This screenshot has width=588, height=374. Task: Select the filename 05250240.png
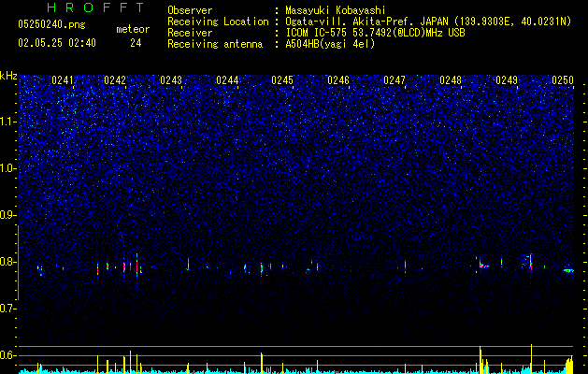click(x=51, y=25)
